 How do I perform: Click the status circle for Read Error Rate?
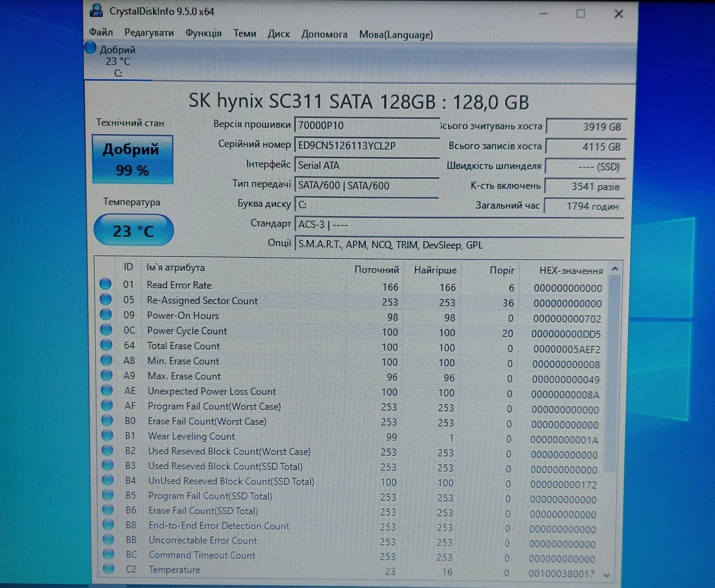(x=106, y=284)
